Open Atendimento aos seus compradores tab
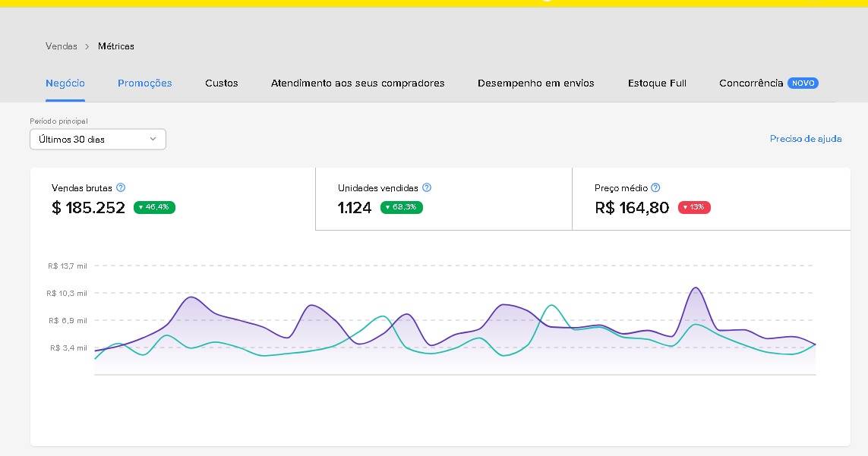 (358, 83)
